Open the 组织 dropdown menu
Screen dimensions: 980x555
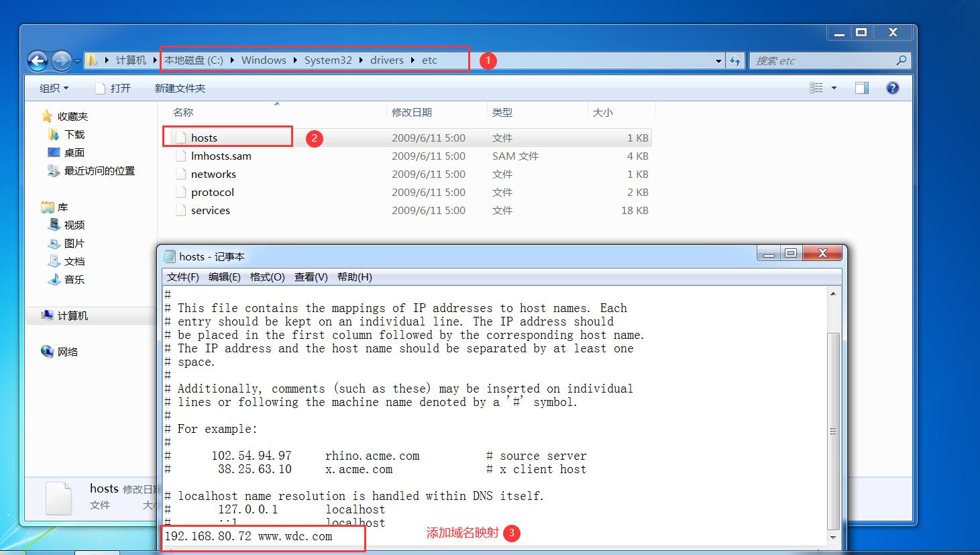(54, 88)
